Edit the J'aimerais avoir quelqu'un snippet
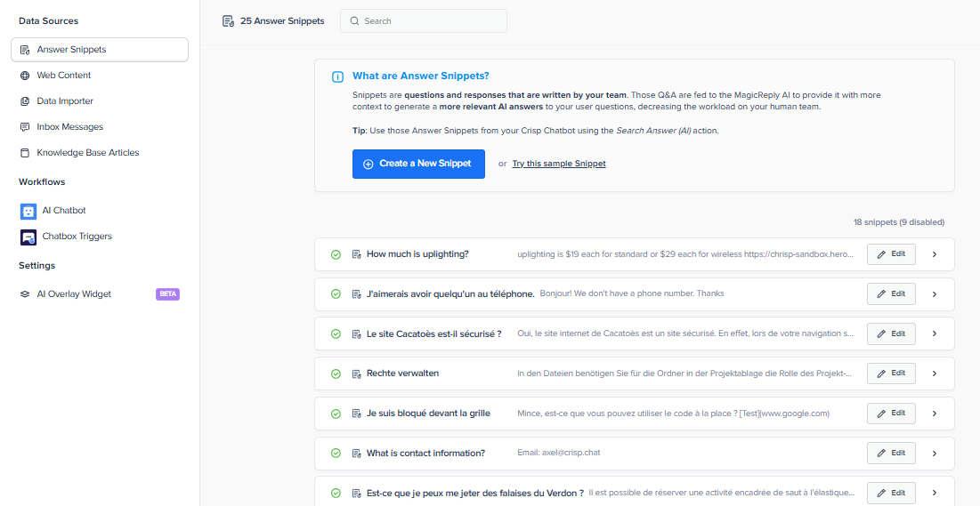The width and height of the screenshot is (980, 506). point(891,293)
